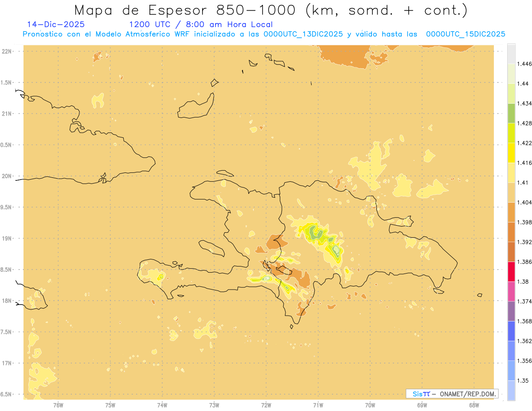Click '1200 UTC / 8:00 am Hora Local'
The image size is (532, 411).
click(201, 24)
